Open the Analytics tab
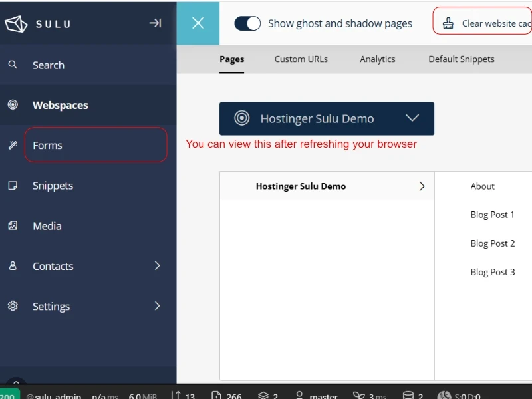 click(x=377, y=59)
